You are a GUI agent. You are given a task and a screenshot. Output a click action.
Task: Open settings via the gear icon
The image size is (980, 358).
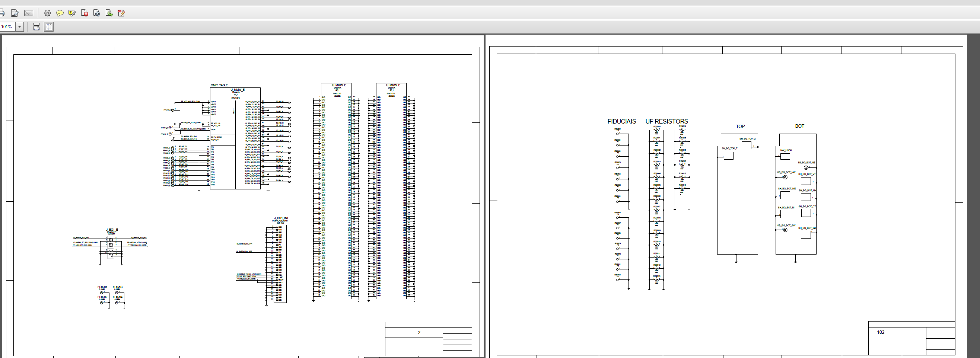pyautogui.click(x=48, y=13)
